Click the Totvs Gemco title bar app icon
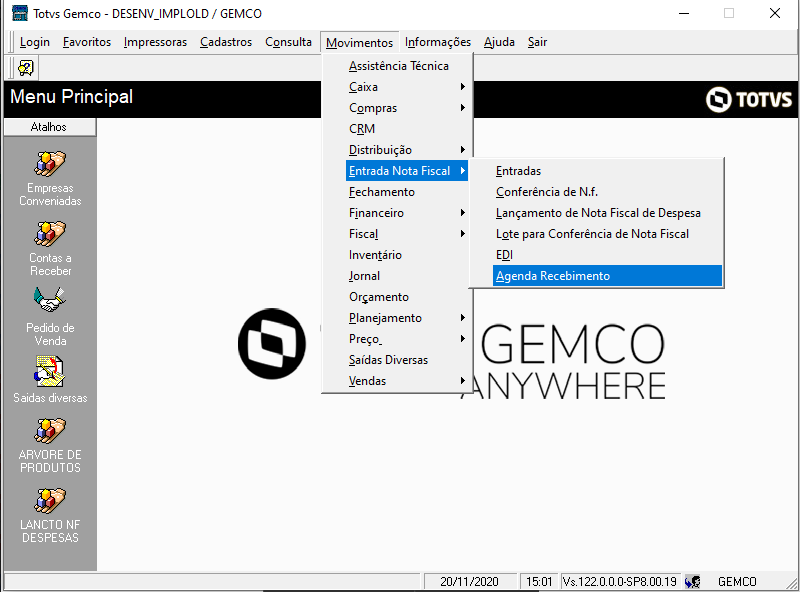 pyautogui.click(x=19, y=13)
